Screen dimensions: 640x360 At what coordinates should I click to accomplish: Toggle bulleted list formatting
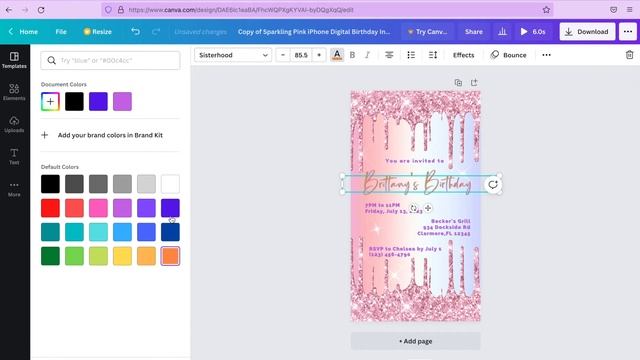click(x=411, y=55)
